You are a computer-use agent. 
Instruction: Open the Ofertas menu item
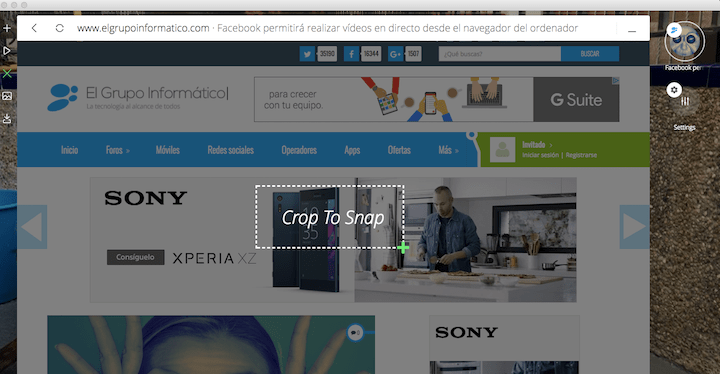pyautogui.click(x=399, y=150)
